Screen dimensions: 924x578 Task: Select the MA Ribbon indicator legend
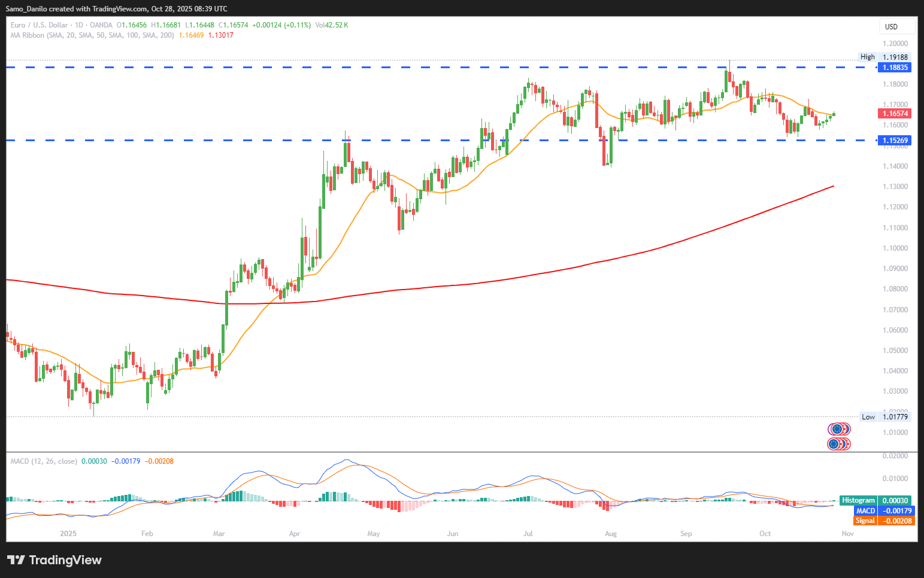[92, 35]
